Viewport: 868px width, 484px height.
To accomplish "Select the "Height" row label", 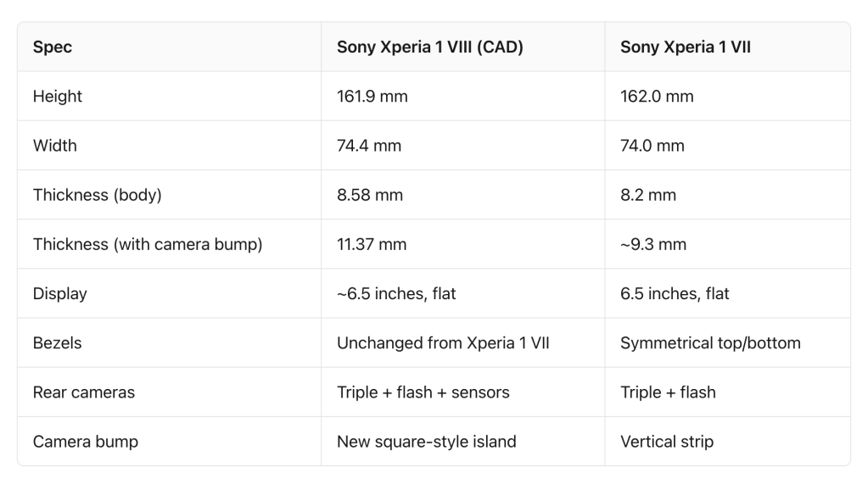I will [58, 97].
